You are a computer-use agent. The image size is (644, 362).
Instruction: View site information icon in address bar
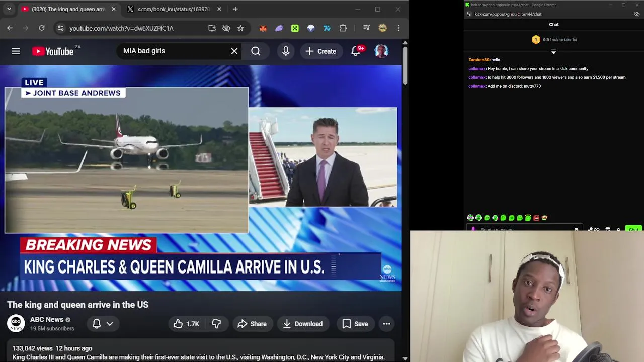(x=61, y=28)
